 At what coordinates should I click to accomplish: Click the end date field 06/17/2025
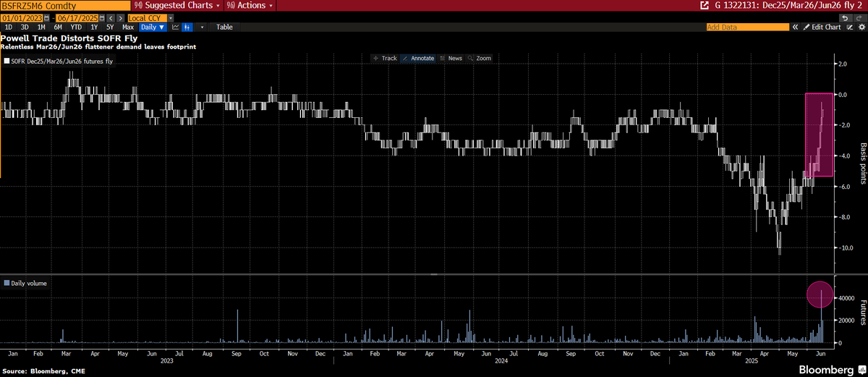tap(77, 17)
